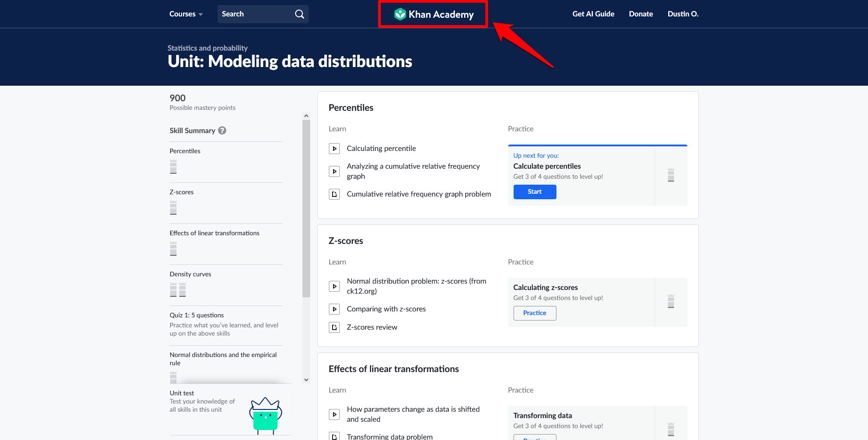Play the Analyzing a cumulative relative frequency graph video
This screenshot has width=868, height=440.
[334, 171]
